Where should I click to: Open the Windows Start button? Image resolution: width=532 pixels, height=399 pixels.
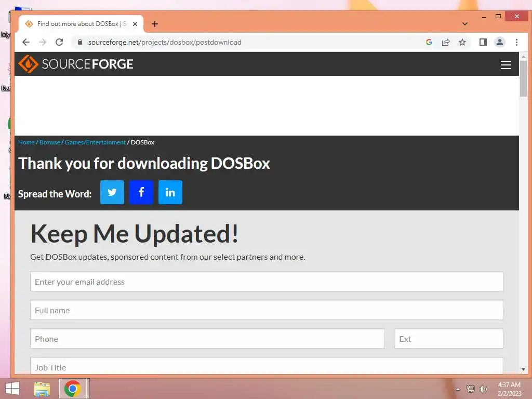point(12,389)
